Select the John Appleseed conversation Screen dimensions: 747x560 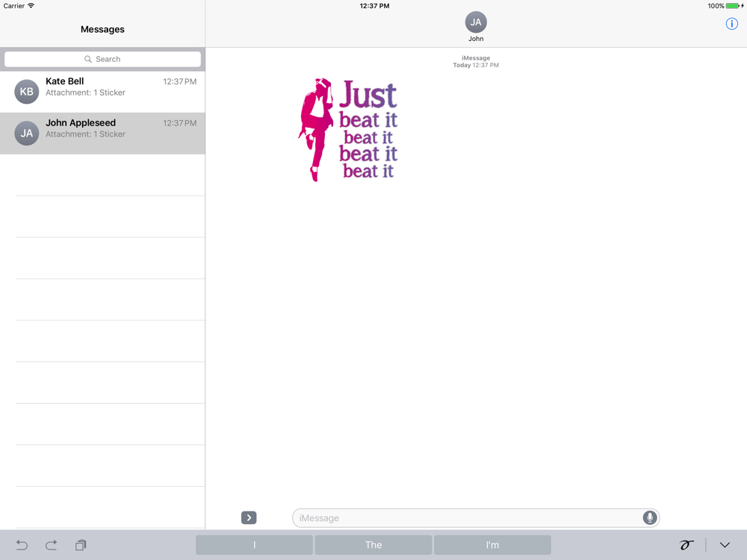102,134
